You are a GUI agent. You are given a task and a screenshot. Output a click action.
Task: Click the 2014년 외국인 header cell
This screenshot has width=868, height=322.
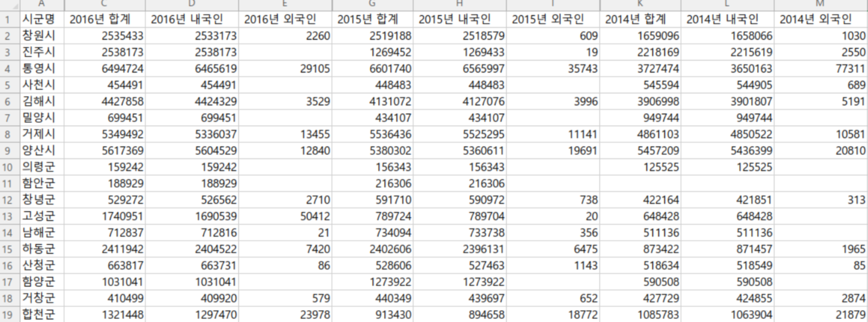[821, 19]
